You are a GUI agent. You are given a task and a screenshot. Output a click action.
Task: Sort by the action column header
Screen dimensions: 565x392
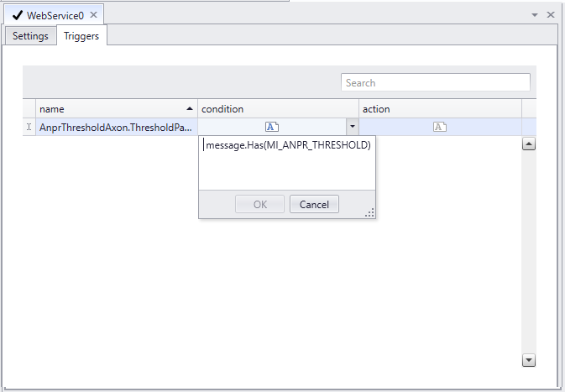(x=440, y=109)
